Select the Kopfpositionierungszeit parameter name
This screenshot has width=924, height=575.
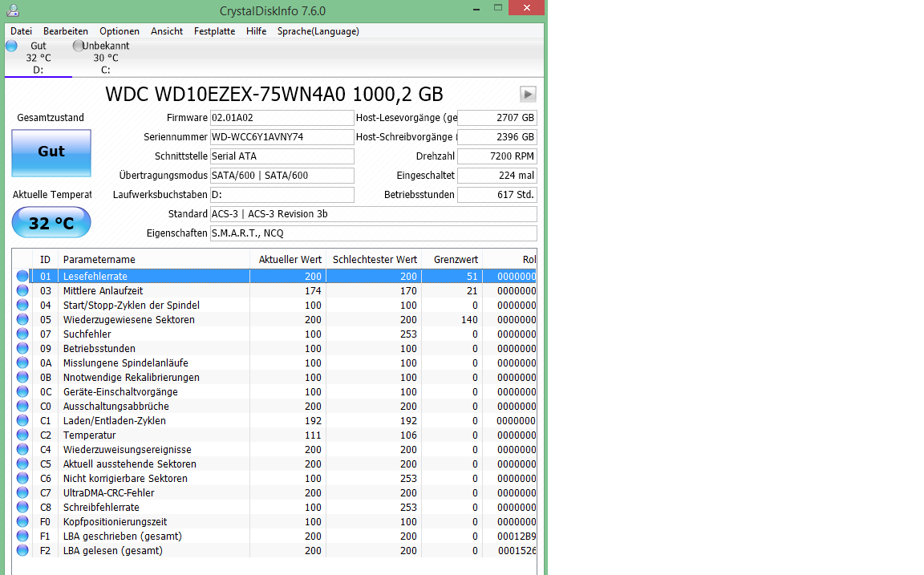coord(115,521)
